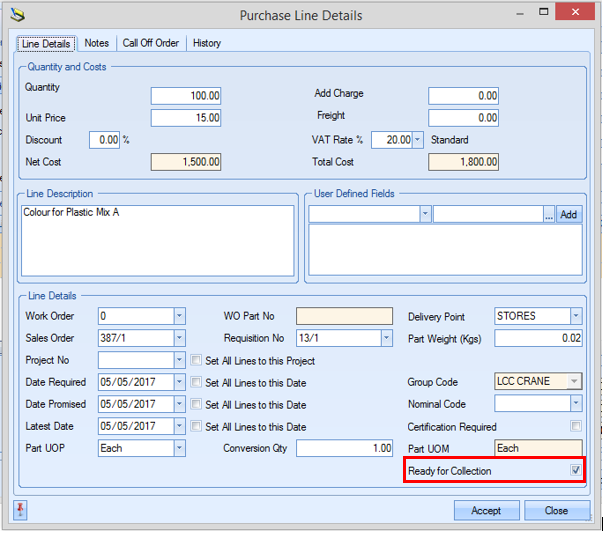The image size is (603, 533).
Task: Click into the Line Description text box
Action: tap(158, 240)
